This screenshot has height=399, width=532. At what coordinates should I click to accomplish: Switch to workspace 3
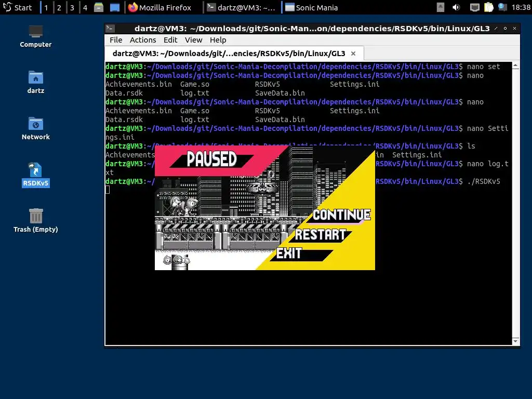(x=72, y=7)
